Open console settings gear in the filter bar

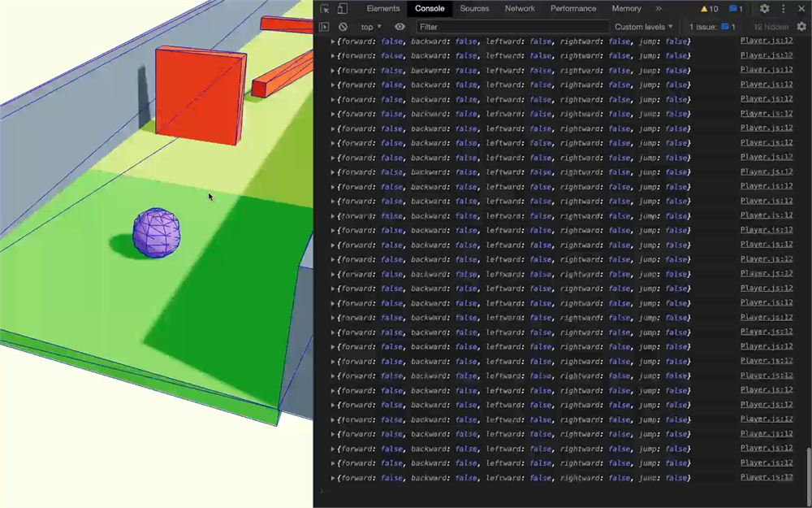click(x=801, y=27)
